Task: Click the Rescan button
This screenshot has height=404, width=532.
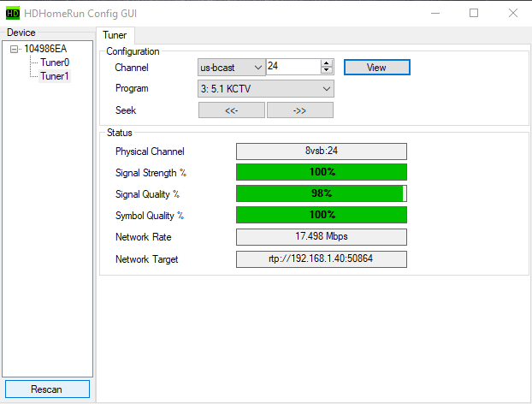Action: pos(46,389)
